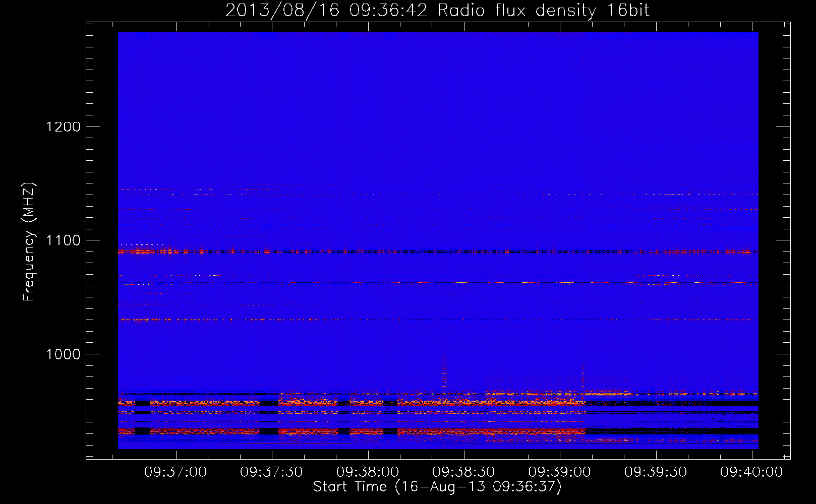Select the 09:37:30 time tick label
Viewport: 816px width, 504px height.
[271, 472]
